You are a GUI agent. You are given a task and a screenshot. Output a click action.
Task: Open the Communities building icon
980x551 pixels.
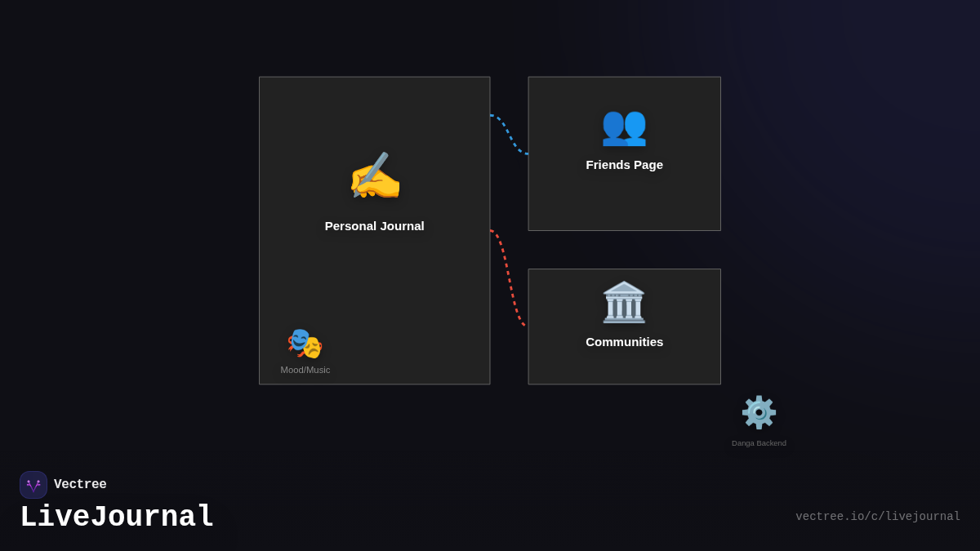pos(624,302)
